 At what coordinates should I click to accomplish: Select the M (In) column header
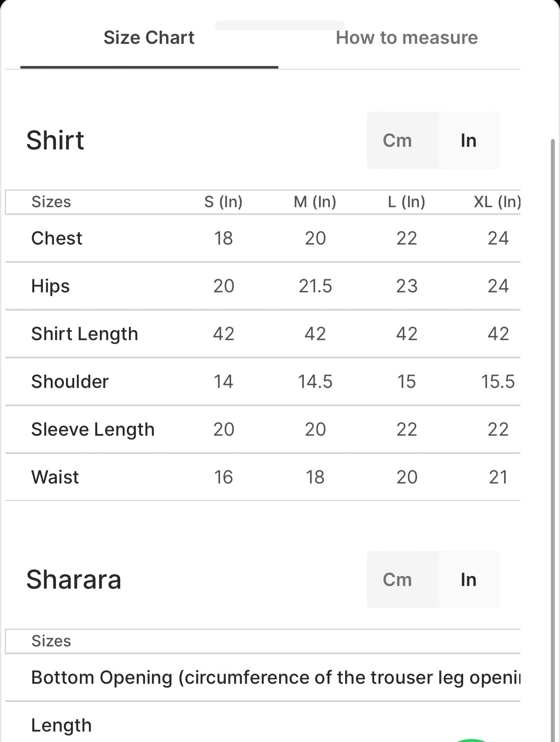coord(315,202)
